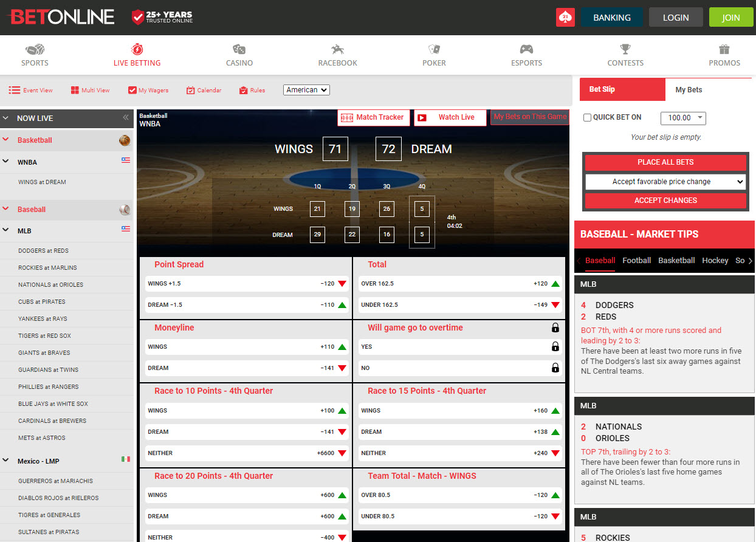Click the My Wagers check icon
The height and width of the screenshot is (542, 756).
[x=132, y=90]
